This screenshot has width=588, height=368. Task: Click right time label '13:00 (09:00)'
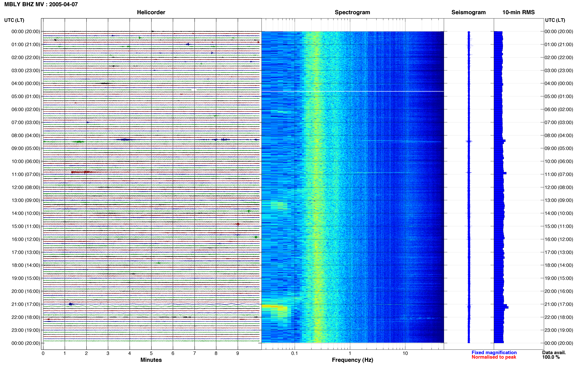[x=559, y=200]
